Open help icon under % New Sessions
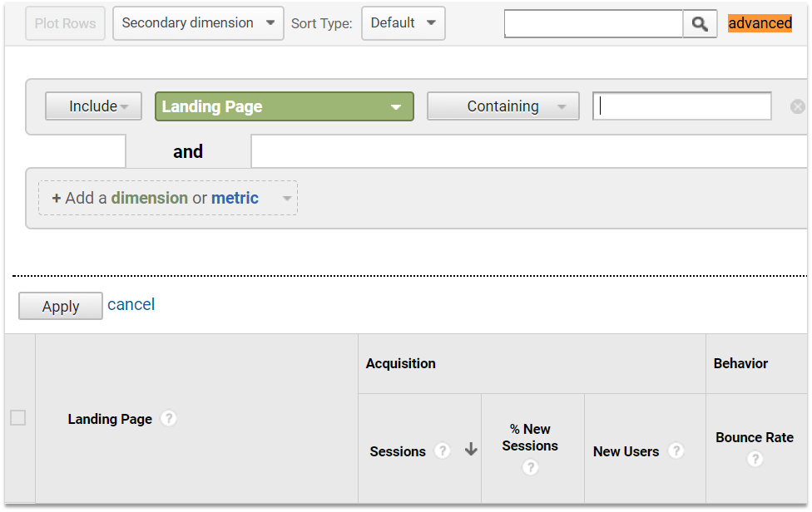The image size is (812, 512). pos(530,467)
